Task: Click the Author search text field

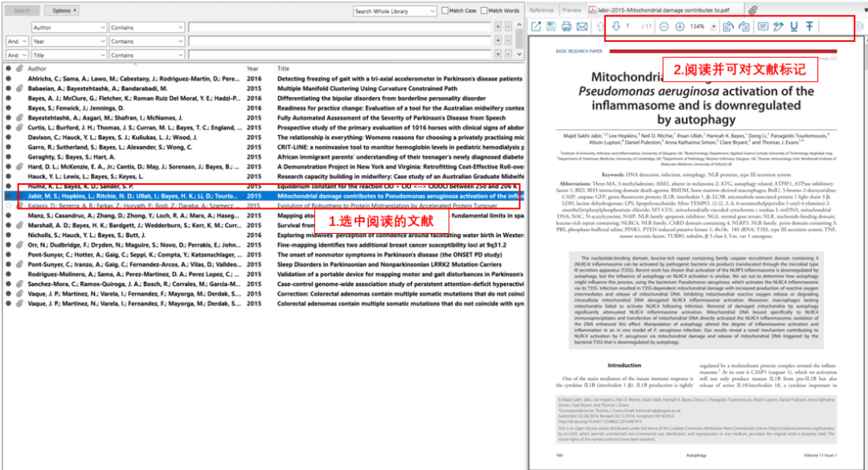Action: 339,27
